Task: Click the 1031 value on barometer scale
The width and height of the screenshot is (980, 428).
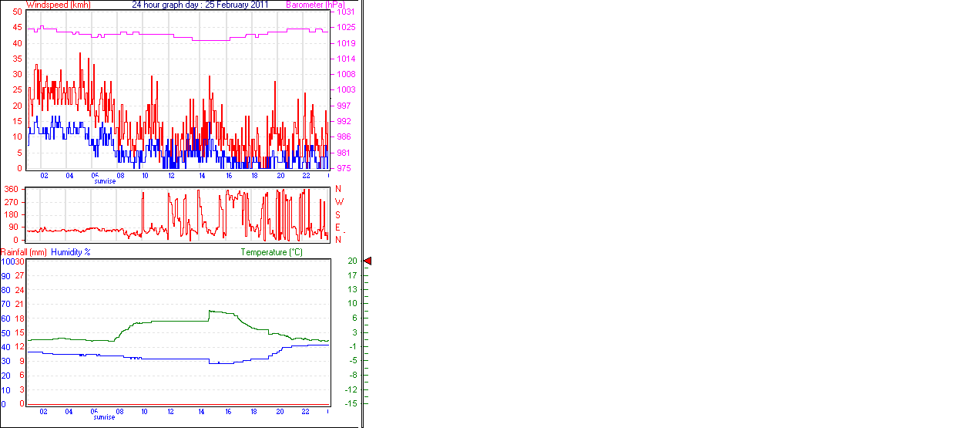Action: tap(345, 12)
